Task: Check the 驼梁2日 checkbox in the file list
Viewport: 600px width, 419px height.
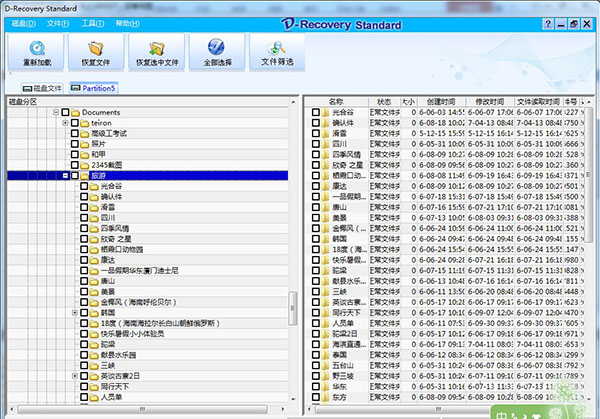Action: [x=316, y=334]
